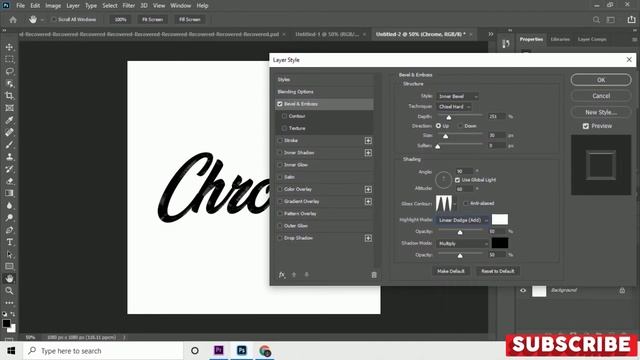Select the Crop tool
The height and width of the screenshot is (360, 640).
(x=9, y=96)
